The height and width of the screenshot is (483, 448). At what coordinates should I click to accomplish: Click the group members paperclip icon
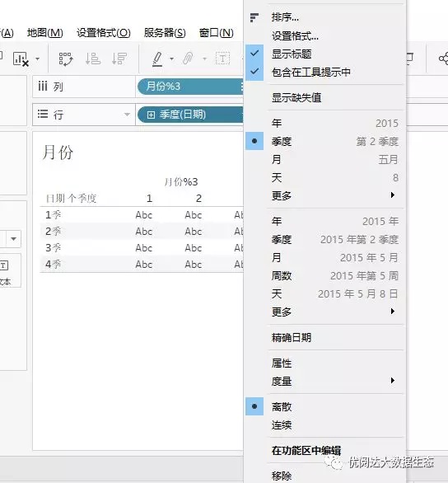coord(188,59)
